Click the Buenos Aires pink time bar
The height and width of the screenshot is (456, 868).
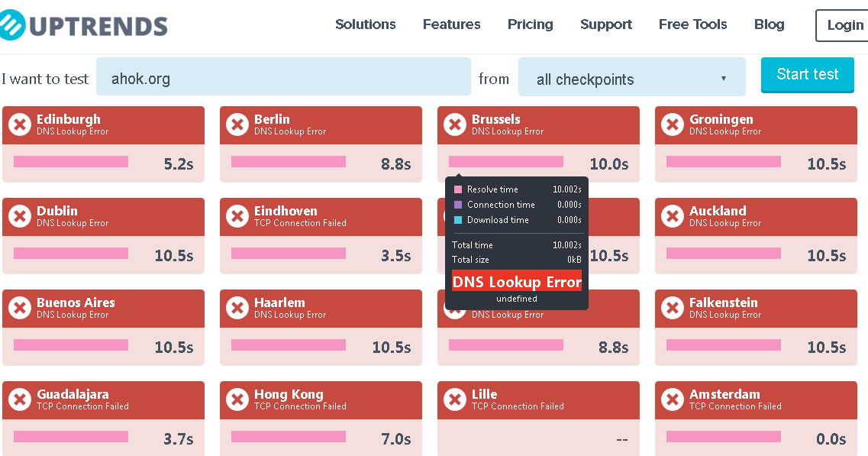click(71, 344)
